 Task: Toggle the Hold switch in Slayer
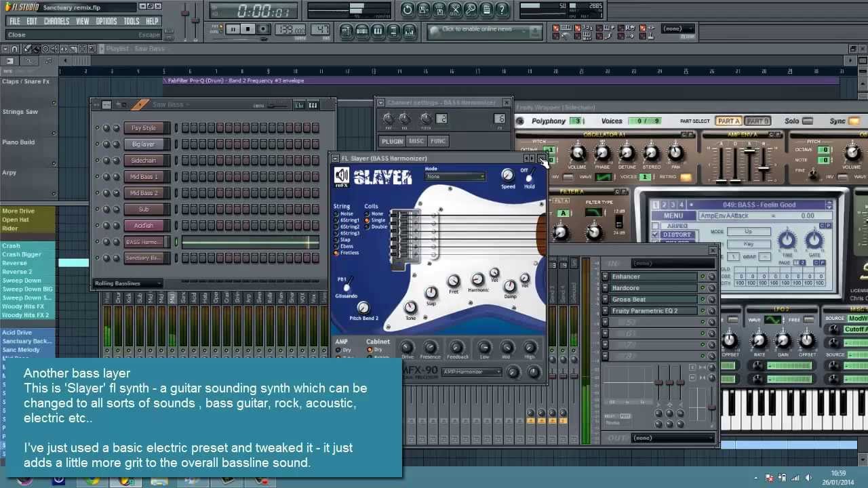click(529, 179)
